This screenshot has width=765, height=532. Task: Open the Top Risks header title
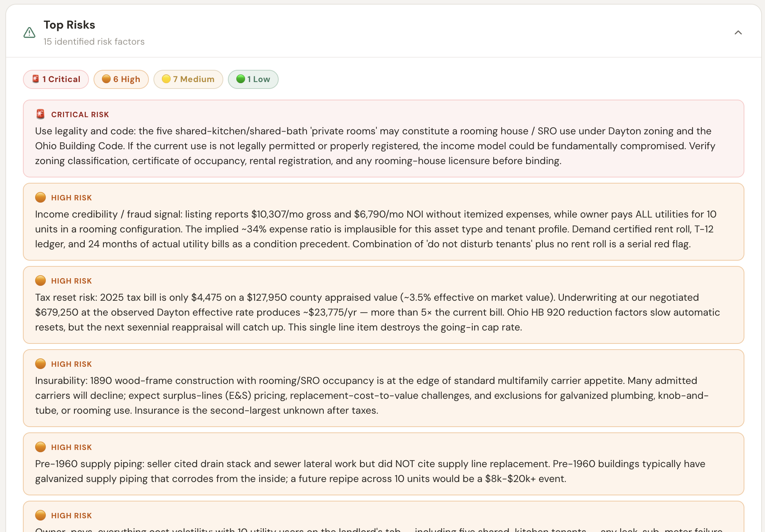pyautogui.click(x=69, y=25)
